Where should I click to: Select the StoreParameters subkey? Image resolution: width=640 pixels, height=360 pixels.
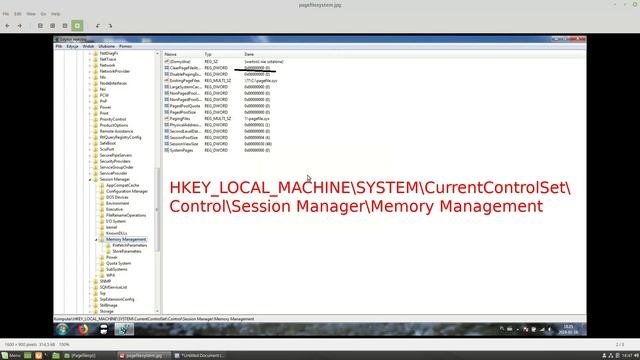tap(127, 251)
